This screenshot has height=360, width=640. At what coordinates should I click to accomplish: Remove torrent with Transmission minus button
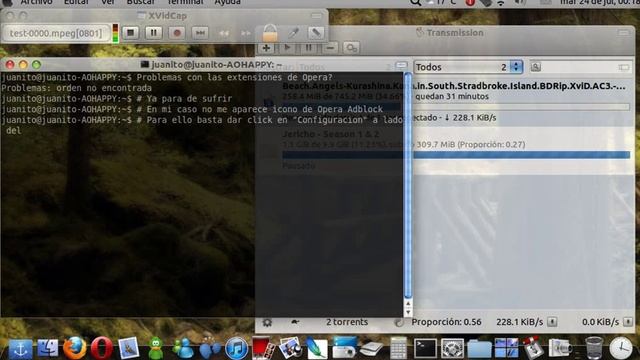point(330,48)
